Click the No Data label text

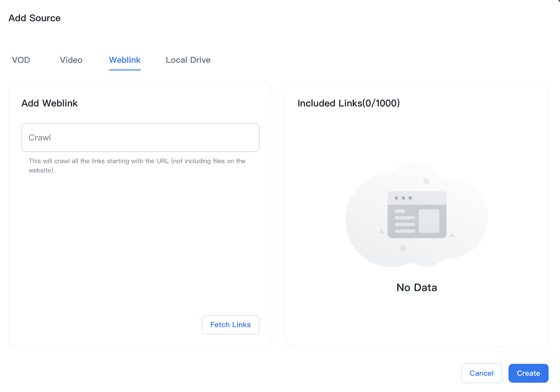pos(416,287)
